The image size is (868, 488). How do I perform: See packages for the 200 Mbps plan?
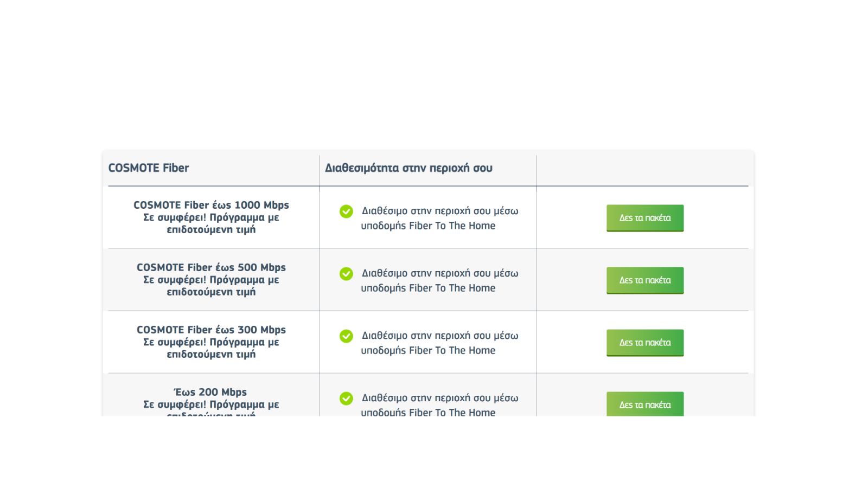click(x=645, y=404)
